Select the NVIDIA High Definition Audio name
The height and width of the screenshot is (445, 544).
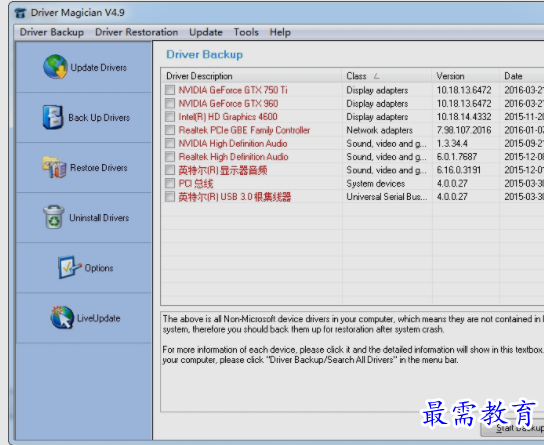[233, 143]
